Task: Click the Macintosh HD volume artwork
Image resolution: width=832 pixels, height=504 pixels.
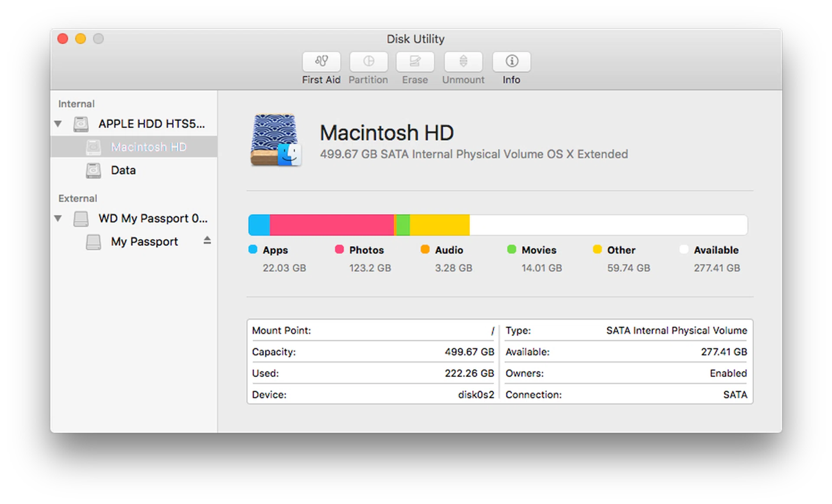Action: 276,140
